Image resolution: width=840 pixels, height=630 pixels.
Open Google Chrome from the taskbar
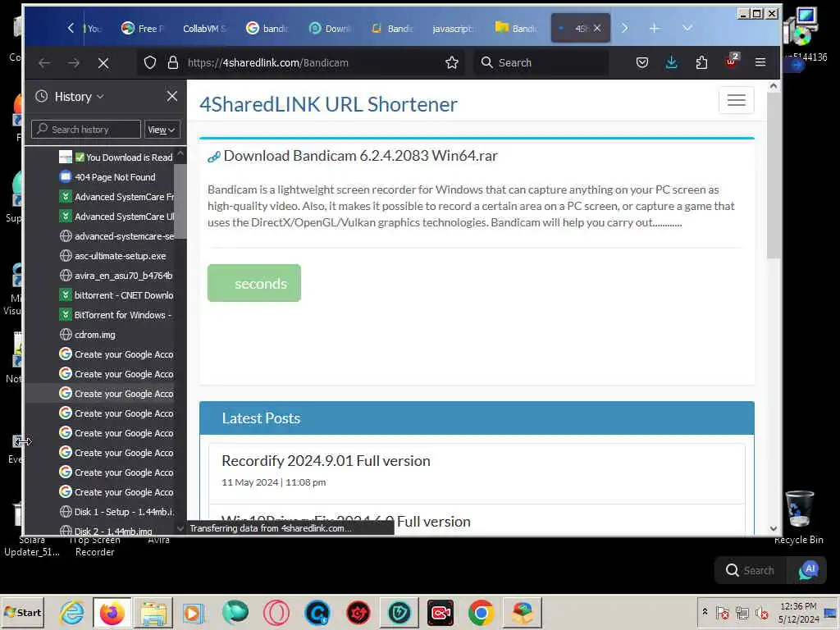point(481,613)
